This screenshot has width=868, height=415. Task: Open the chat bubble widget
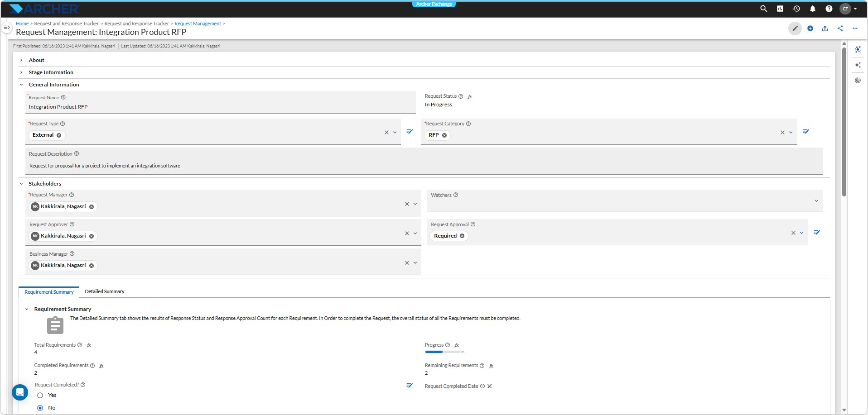click(x=20, y=392)
